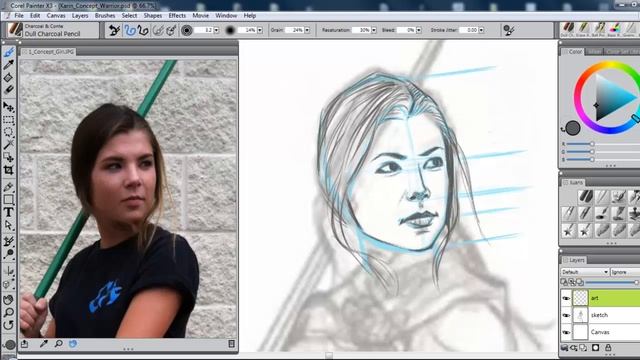Select the Dodge tool
640x360 pixels.
coord(9,253)
